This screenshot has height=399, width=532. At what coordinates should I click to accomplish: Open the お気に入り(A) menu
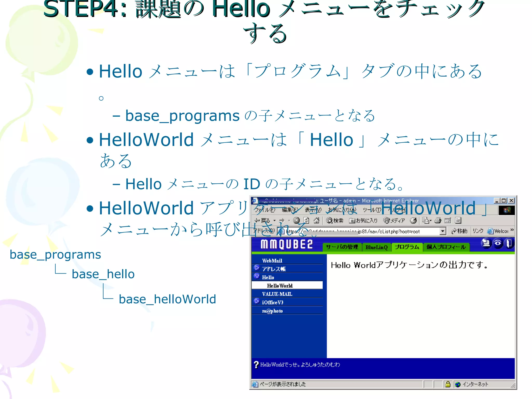[342, 210]
